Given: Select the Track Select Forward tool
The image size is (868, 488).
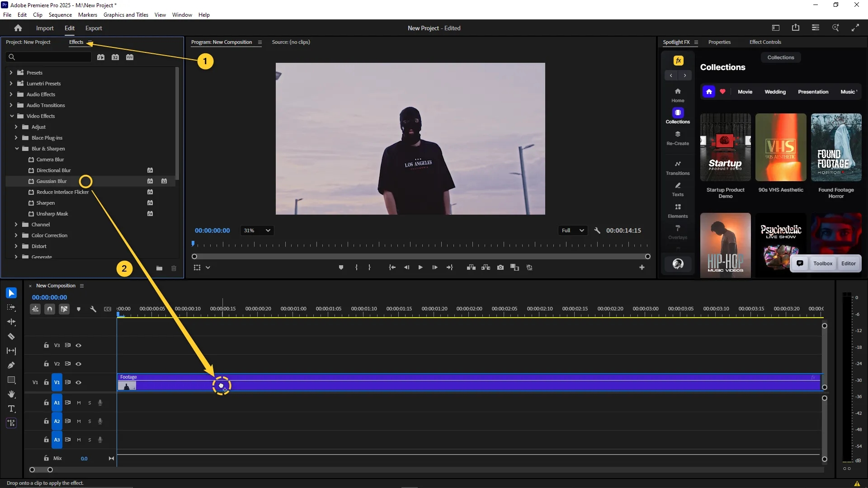Looking at the screenshot, I should pos(11,308).
